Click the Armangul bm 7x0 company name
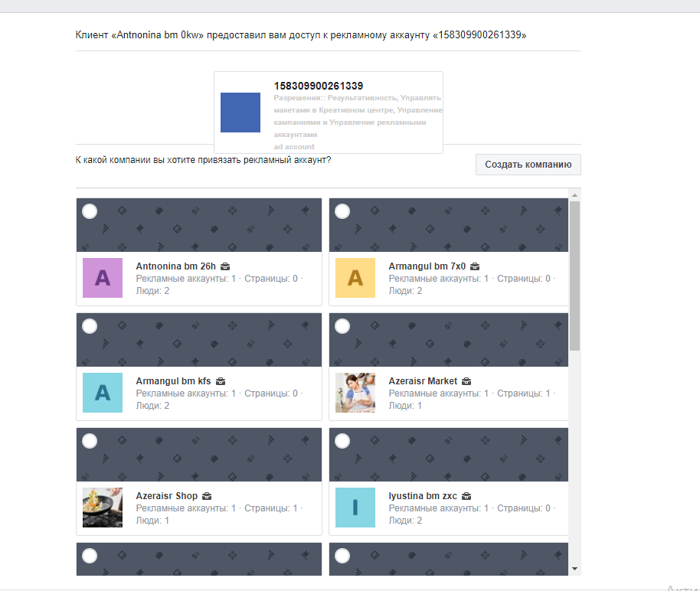The width and height of the screenshot is (700, 591). (427, 266)
